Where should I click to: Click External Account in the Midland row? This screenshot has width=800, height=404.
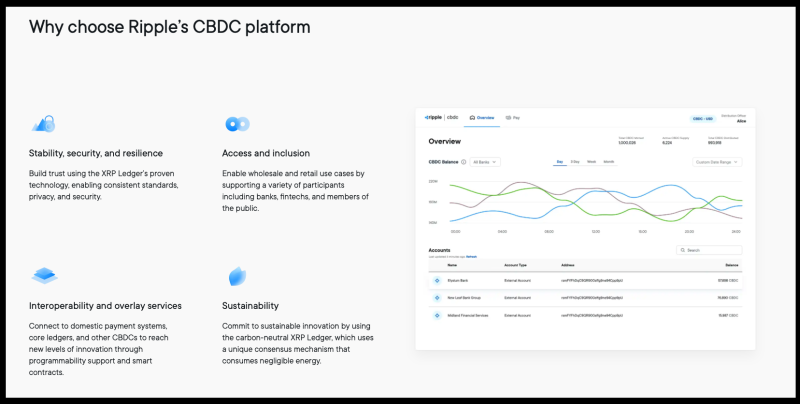[518, 315]
